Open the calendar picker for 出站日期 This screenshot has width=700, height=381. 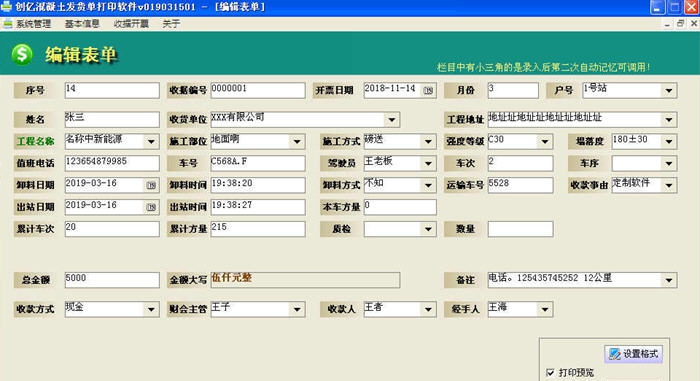click(x=151, y=207)
